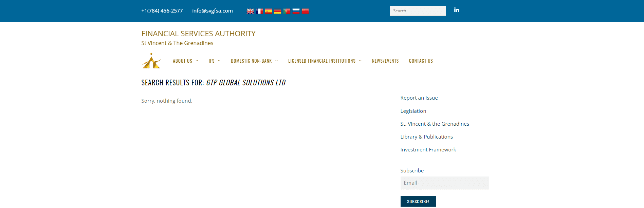Viewport: 644px width, 208px height.
Task: Click the gold FSA logo
Action: tap(151, 61)
